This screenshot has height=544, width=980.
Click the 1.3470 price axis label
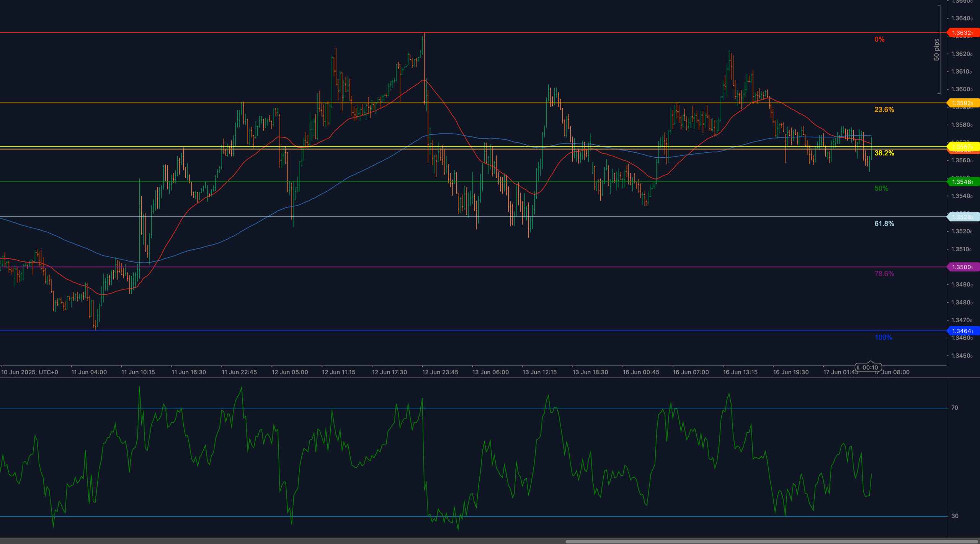(x=962, y=320)
